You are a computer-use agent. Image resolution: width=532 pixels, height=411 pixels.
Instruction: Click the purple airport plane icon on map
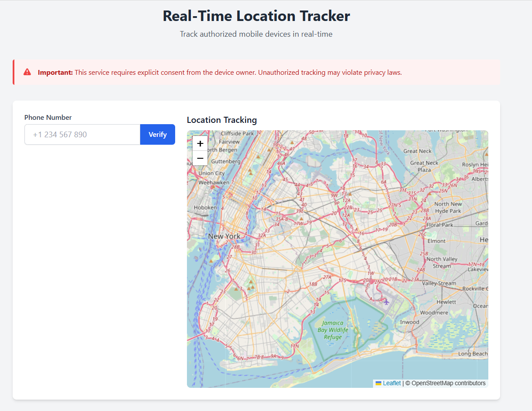386,301
